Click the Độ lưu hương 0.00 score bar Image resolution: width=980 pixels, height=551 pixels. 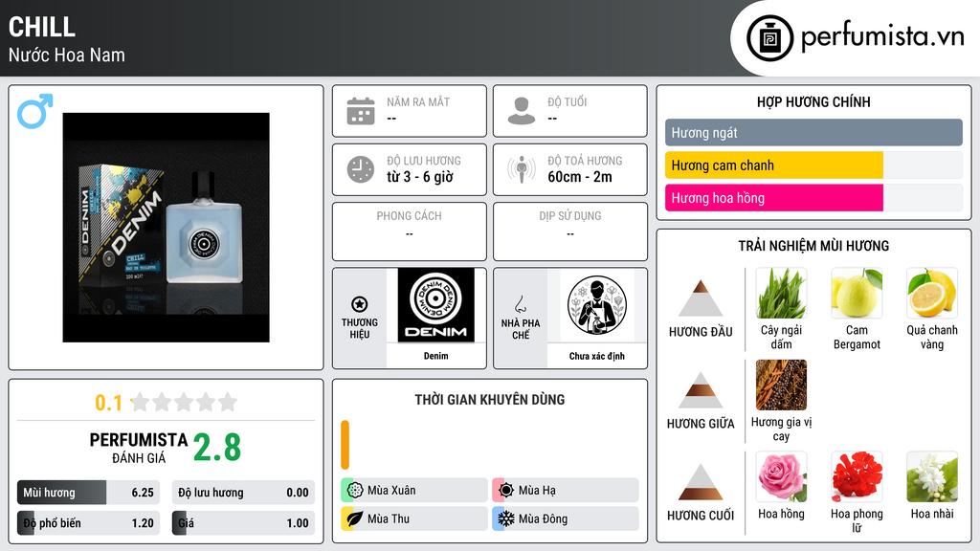click(243, 493)
